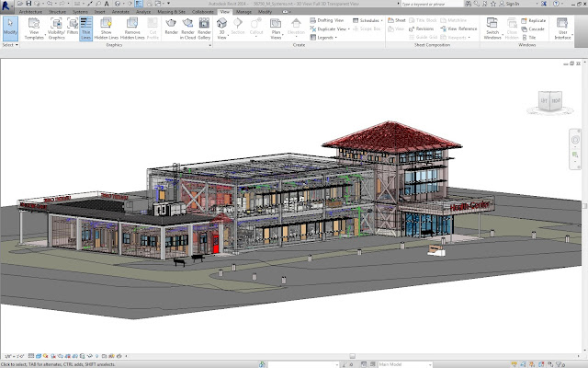Click the binoculars search icon
The width and height of the screenshot is (588, 368).
[x=469, y=4]
